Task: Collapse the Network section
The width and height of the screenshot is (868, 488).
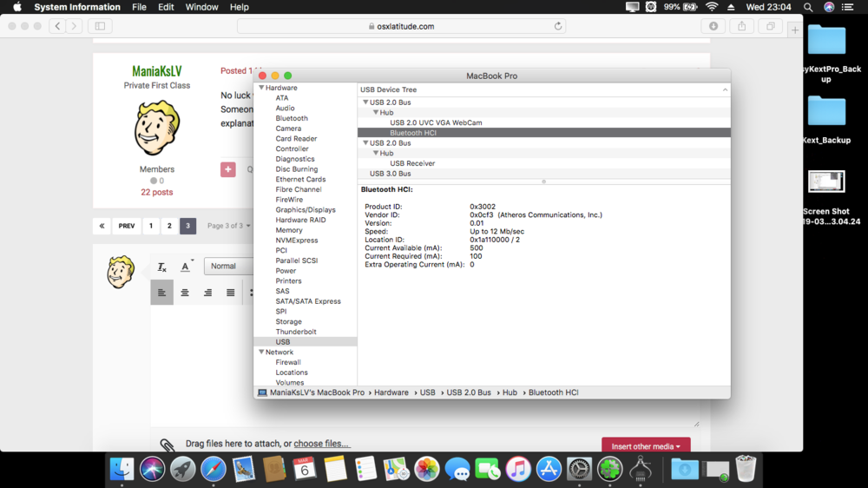Action: (x=261, y=352)
